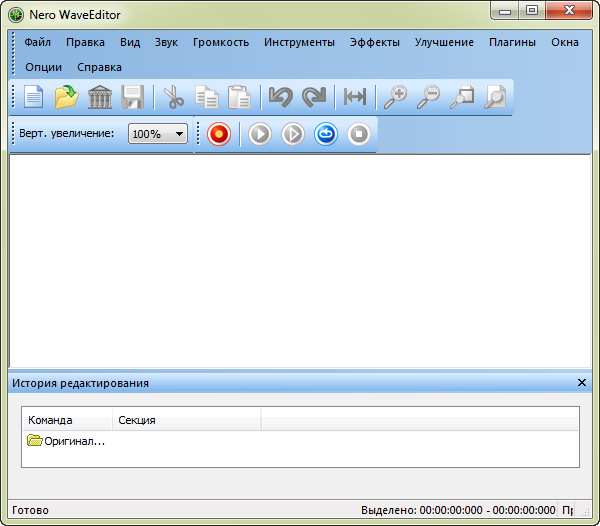Click the New file icon
This screenshot has width=600, height=526.
point(34,97)
